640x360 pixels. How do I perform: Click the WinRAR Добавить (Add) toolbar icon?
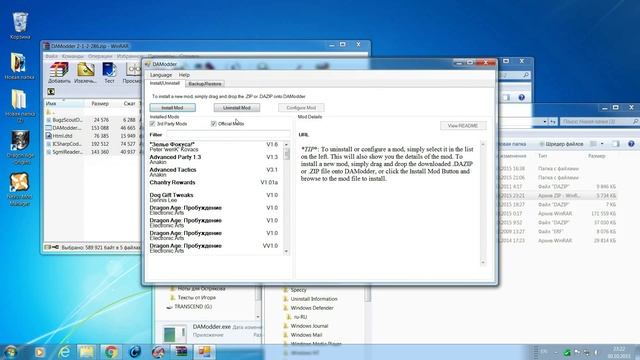(x=59, y=69)
